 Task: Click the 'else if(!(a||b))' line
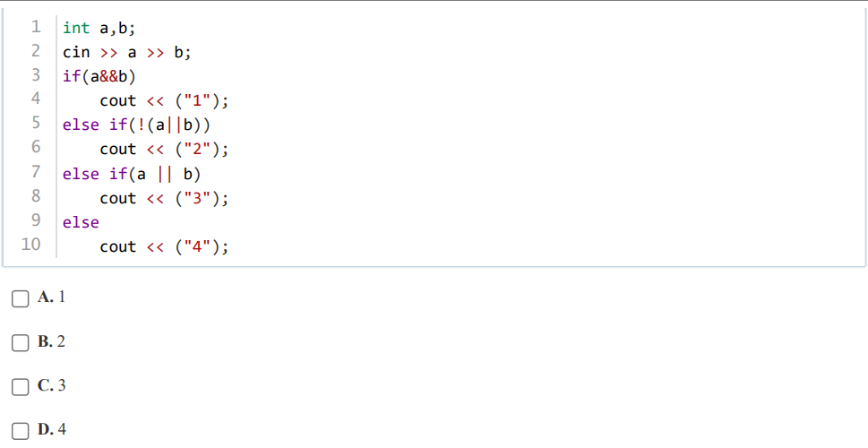(x=136, y=125)
